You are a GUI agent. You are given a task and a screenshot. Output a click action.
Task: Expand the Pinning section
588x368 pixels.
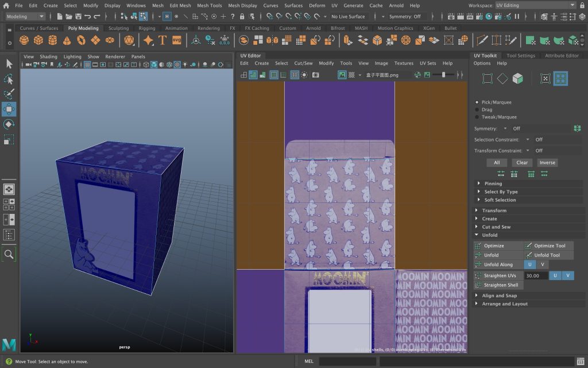528,183
